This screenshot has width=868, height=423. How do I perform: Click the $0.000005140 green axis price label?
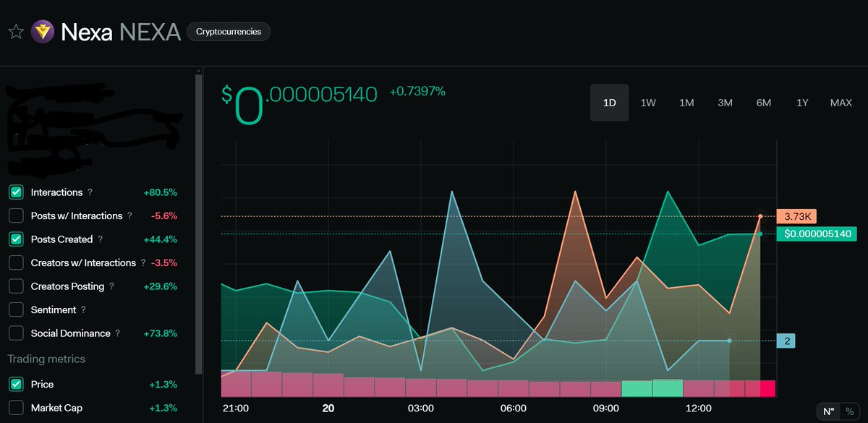(816, 234)
